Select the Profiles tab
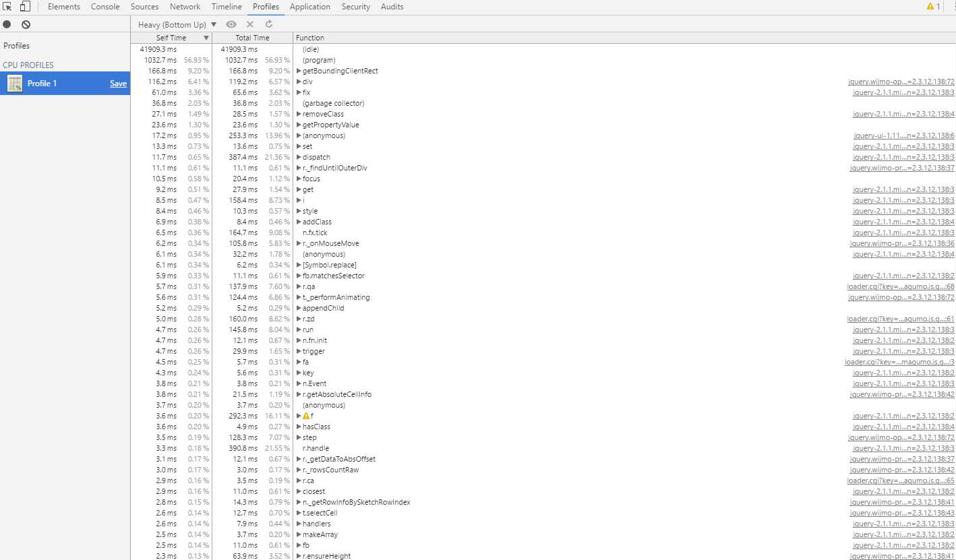Image resolution: width=956 pixels, height=560 pixels. (x=266, y=7)
